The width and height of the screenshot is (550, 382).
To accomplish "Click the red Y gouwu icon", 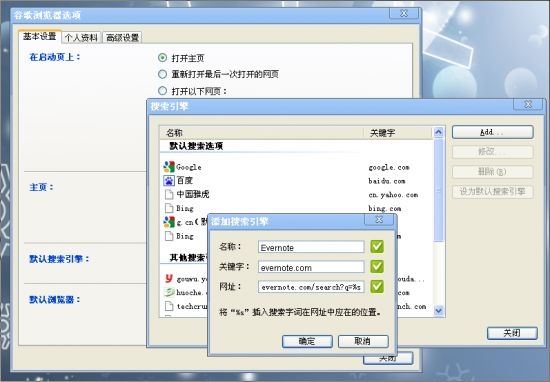I will pos(169,279).
